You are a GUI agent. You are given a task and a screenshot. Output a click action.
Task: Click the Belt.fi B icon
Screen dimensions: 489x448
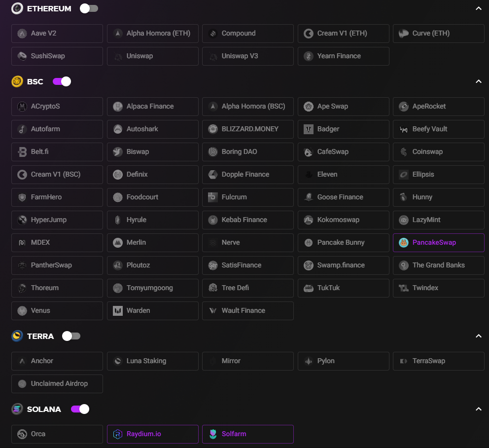coord(22,152)
